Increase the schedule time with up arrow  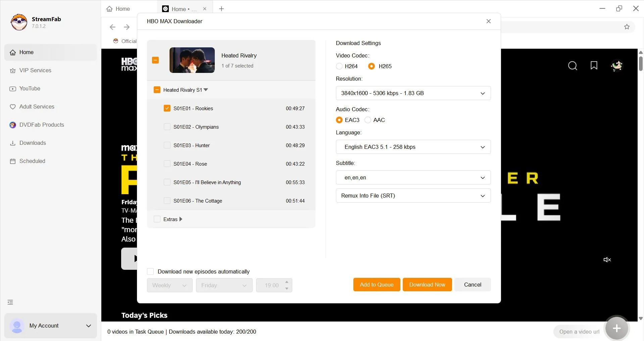click(286, 282)
